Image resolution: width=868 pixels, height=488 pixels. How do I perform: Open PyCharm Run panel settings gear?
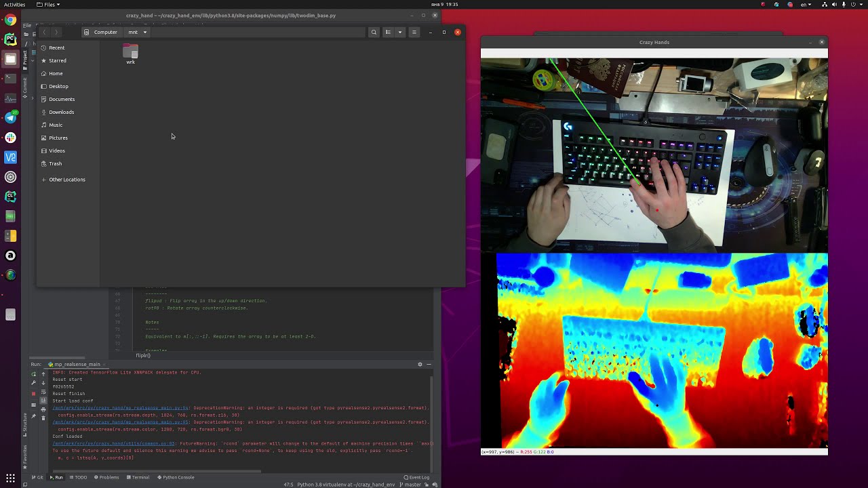click(420, 364)
